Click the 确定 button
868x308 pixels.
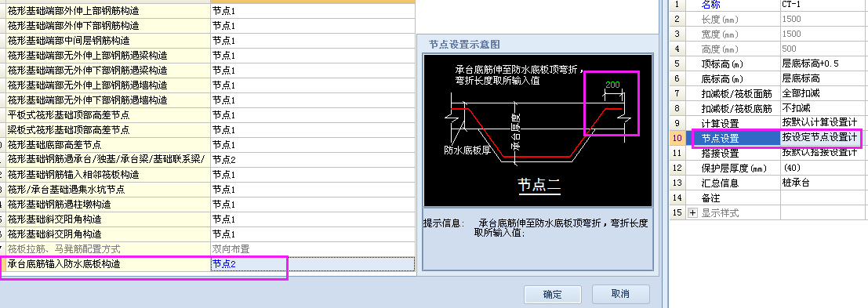pyautogui.click(x=553, y=294)
